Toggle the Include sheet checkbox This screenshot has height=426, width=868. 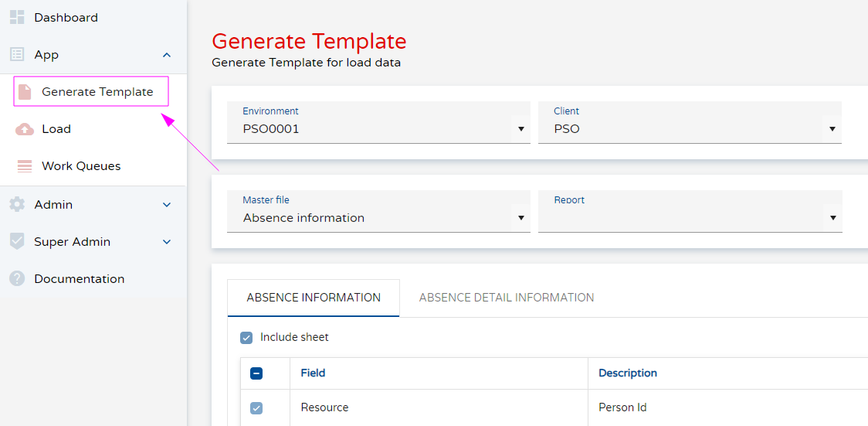click(246, 337)
